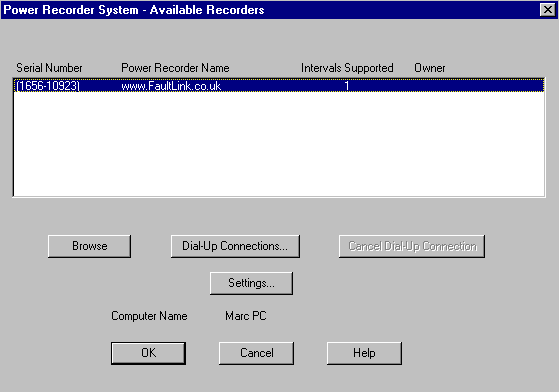The height and width of the screenshot is (392, 559).
Task: Select serial number (1656-10923) in the list
Action: [x=48, y=86]
